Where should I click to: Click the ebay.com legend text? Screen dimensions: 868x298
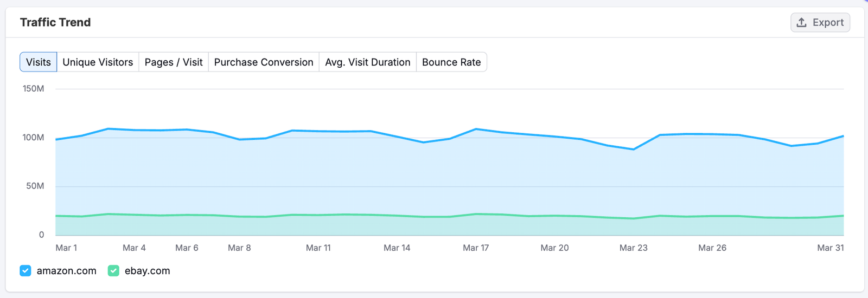tap(147, 271)
